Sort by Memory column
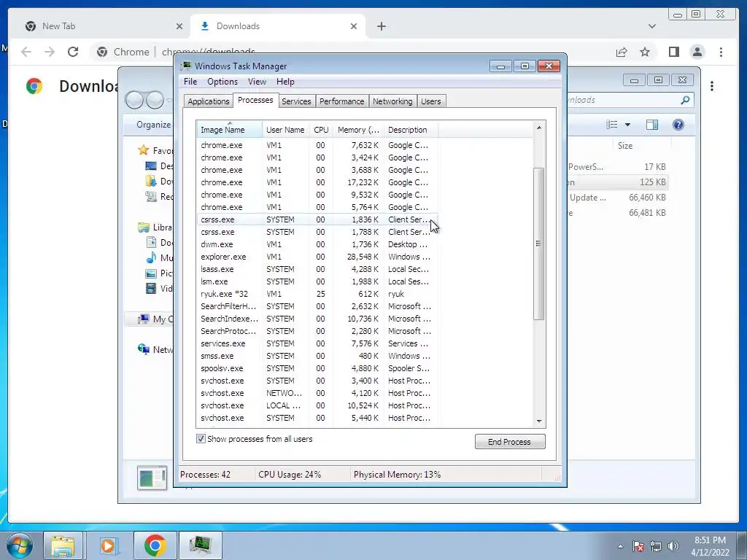Screen dimensions: 747x560 coord(359,130)
